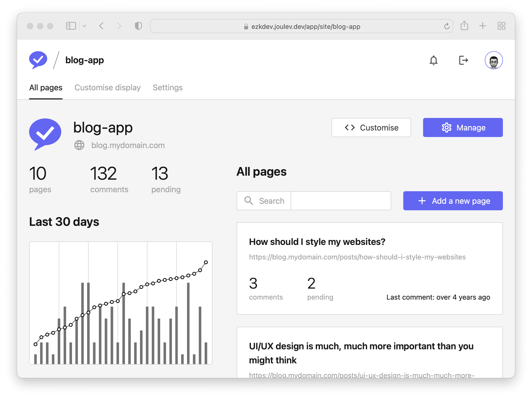
Task: Click the sign out icon
Action: pyautogui.click(x=463, y=60)
